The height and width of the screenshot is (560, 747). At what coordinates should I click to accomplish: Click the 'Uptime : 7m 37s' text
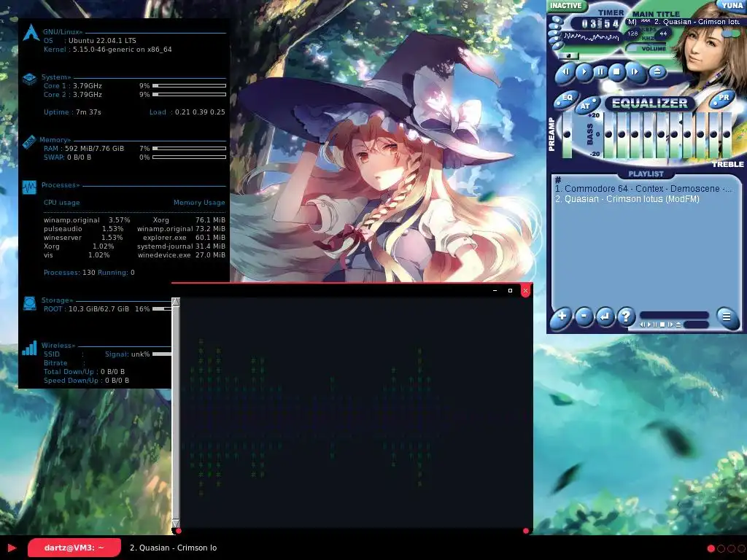coord(72,112)
